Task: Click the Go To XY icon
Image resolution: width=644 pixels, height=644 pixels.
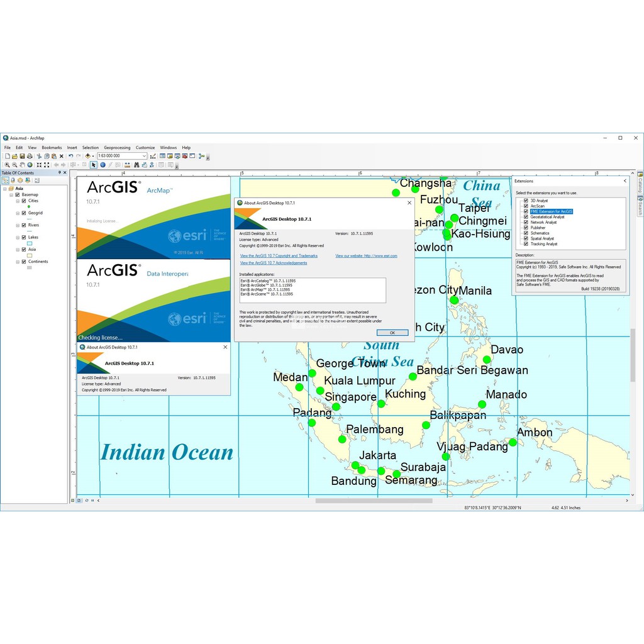Action: coord(152,165)
